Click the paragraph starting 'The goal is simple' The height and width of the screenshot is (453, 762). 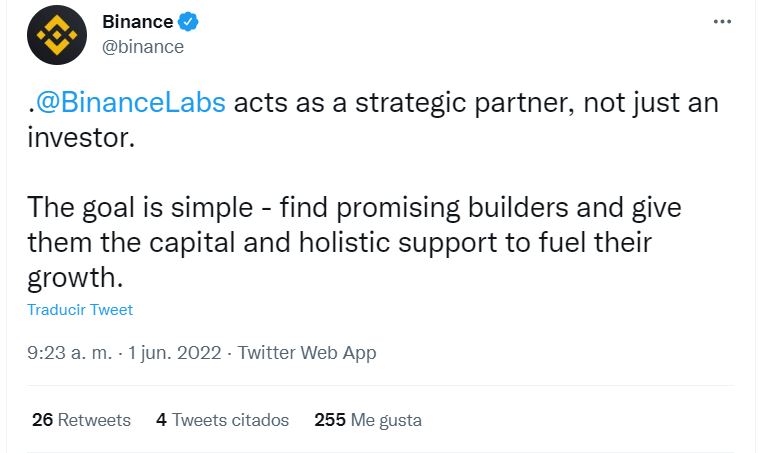pyautogui.click(x=354, y=242)
